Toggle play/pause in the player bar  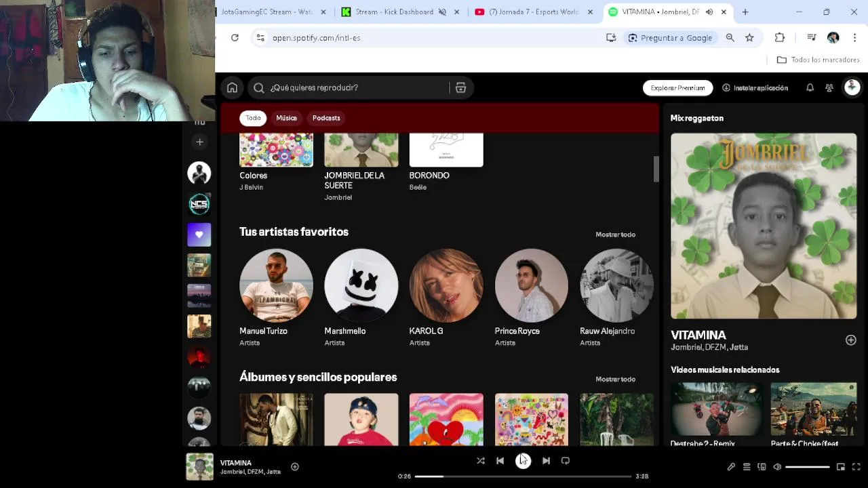pos(523,461)
